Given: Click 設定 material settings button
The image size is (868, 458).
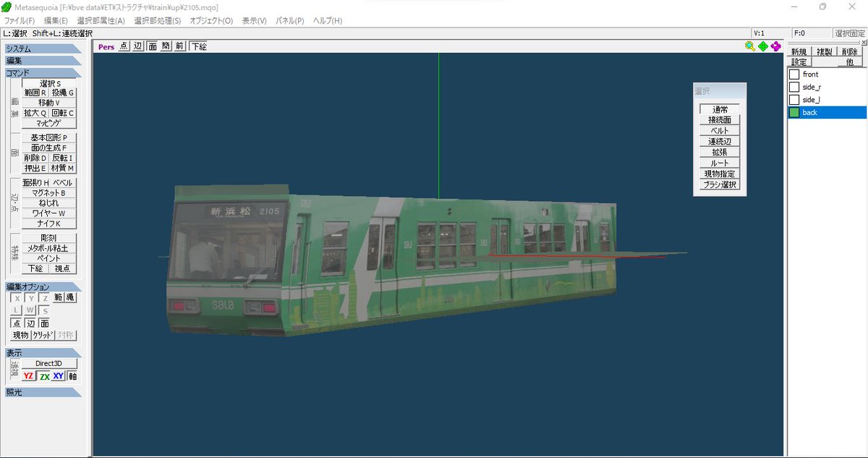Looking at the screenshot, I should [799, 62].
